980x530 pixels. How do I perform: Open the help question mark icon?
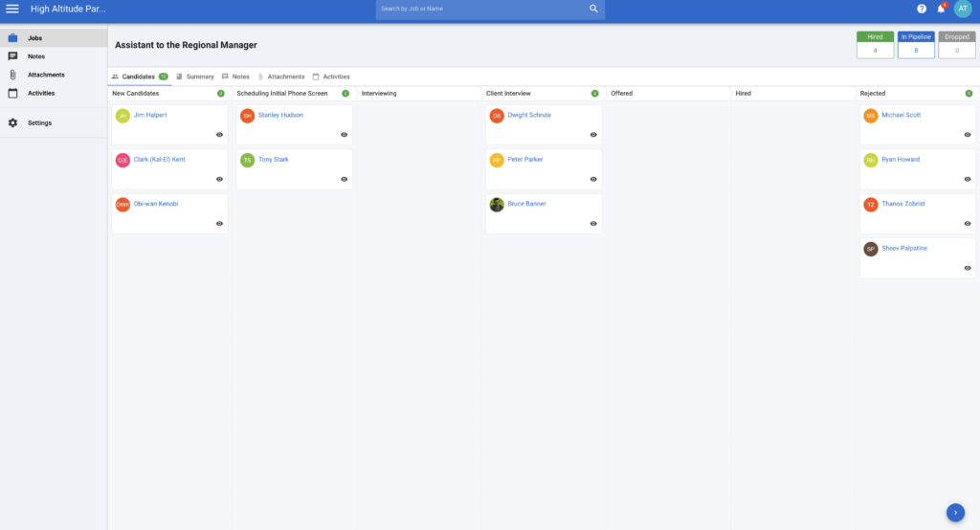922,9
